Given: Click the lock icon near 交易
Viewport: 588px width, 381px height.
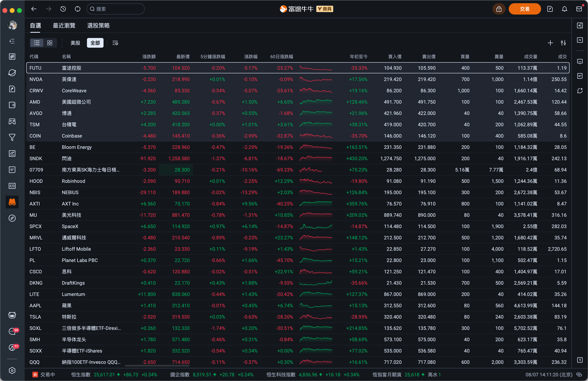Looking at the screenshot, I should coord(499,9).
